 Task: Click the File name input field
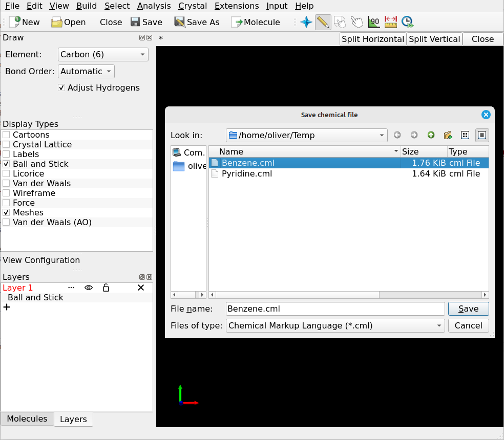click(335, 309)
